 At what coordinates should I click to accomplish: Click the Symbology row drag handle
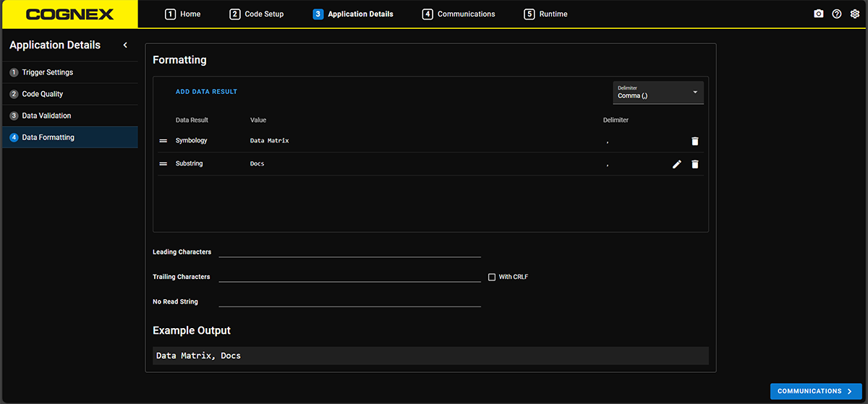[163, 141]
